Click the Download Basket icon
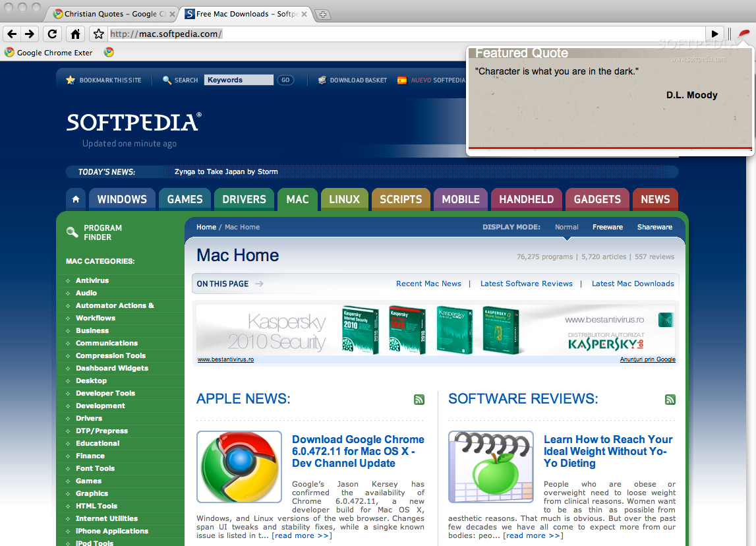Screen dimensions: 756x546 pos(322,80)
